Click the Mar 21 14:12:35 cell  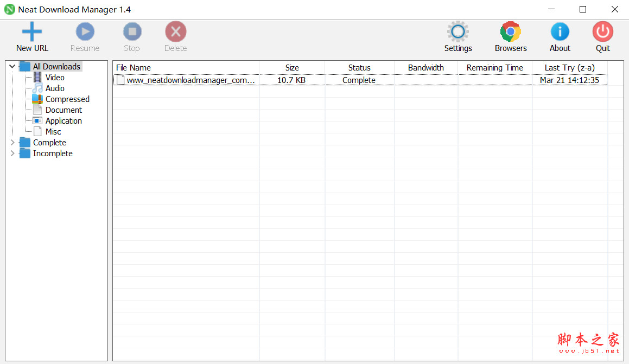point(569,80)
